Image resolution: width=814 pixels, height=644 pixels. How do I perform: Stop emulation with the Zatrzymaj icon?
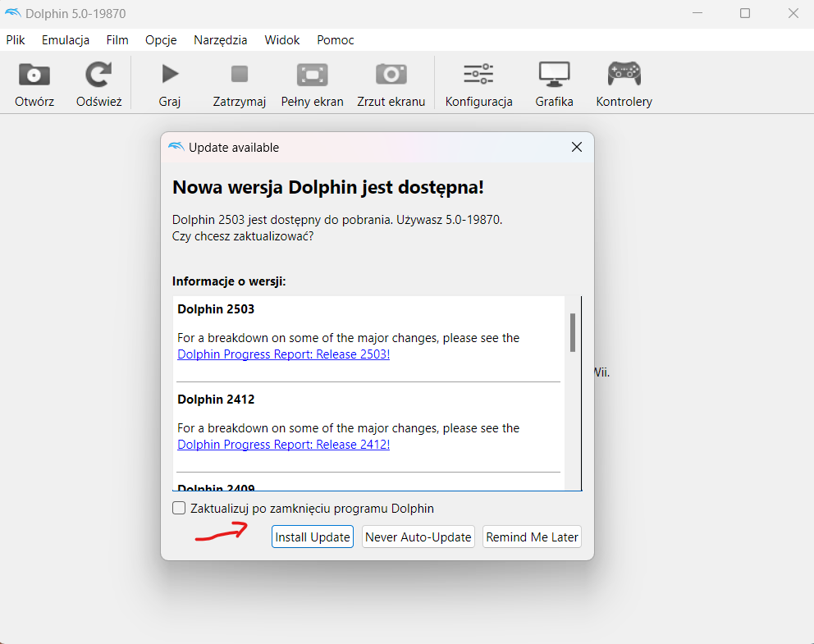point(240,74)
